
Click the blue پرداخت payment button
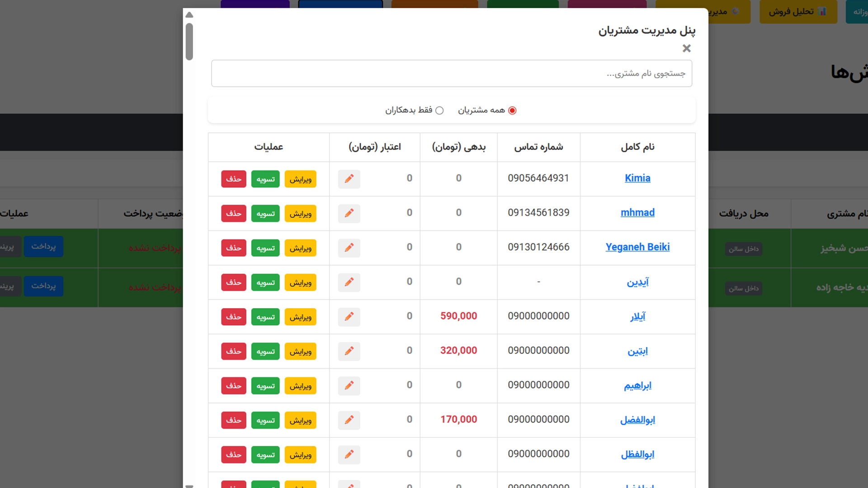(x=43, y=247)
